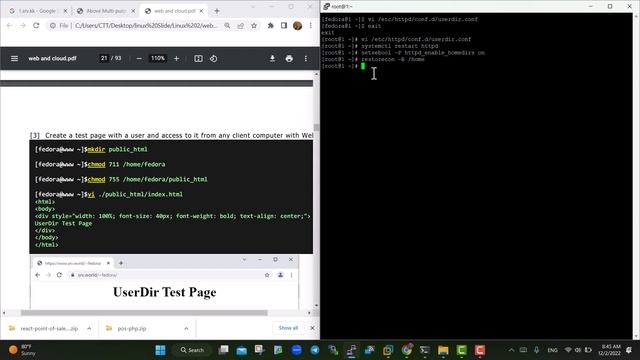Image resolution: width=640 pixels, height=360 pixels.
Task: Open the PDF viewer more actions menu
Action: [306, 58]
